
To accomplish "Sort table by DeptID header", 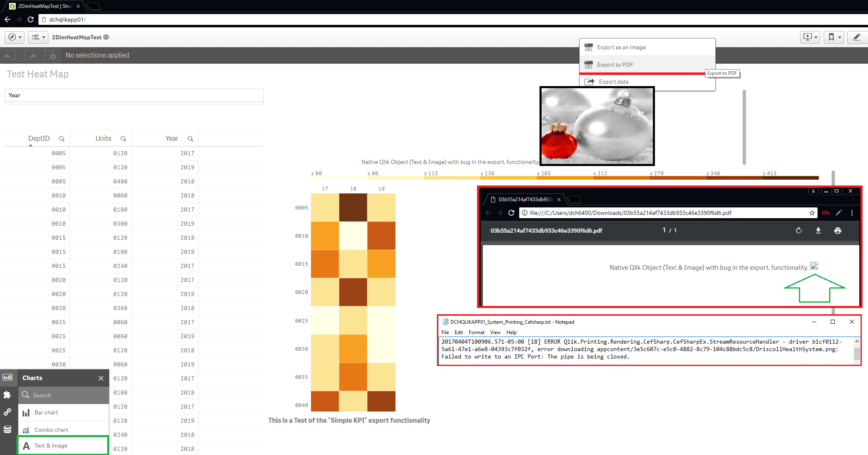I will [x=39, y=138].
